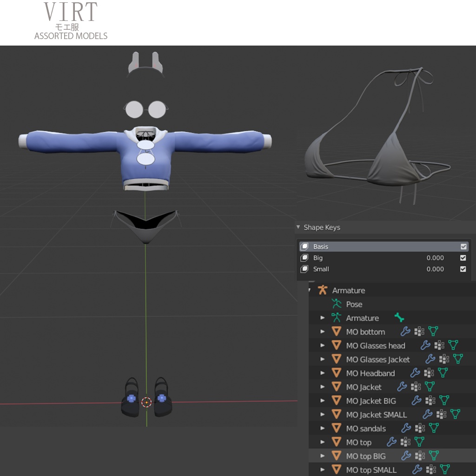Click the vertex groups icon beside MO Jacket SMALL

point(441,414)
